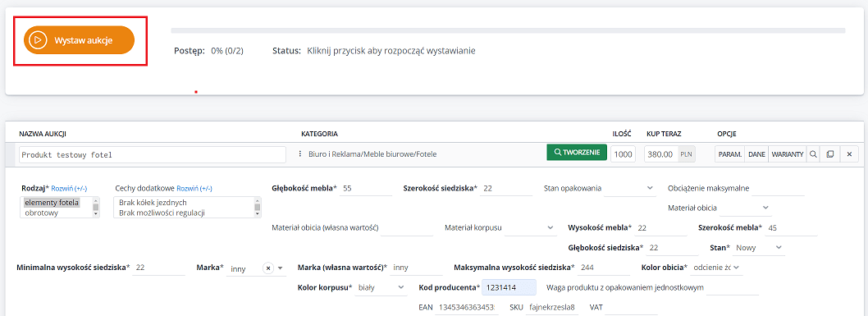Click the duplicate auction copy icon
The width and height of the screenshot is (868, 316).
pos(829,154)
